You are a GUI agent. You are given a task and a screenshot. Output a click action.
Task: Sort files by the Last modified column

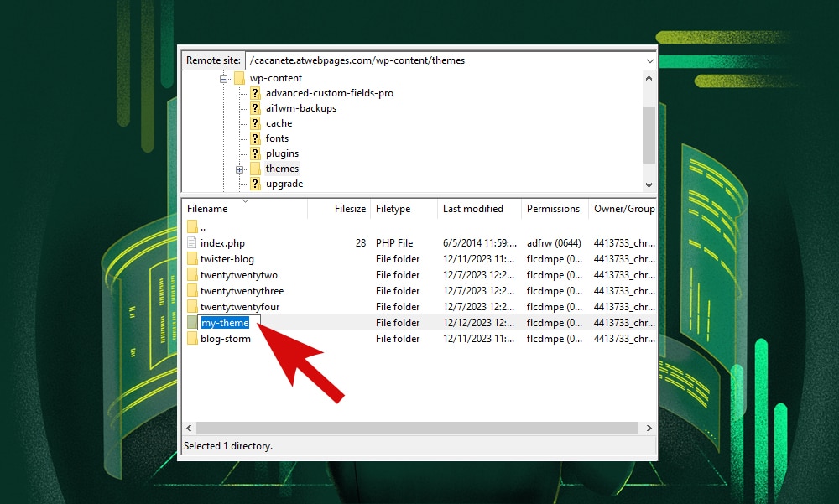point(473,208)
